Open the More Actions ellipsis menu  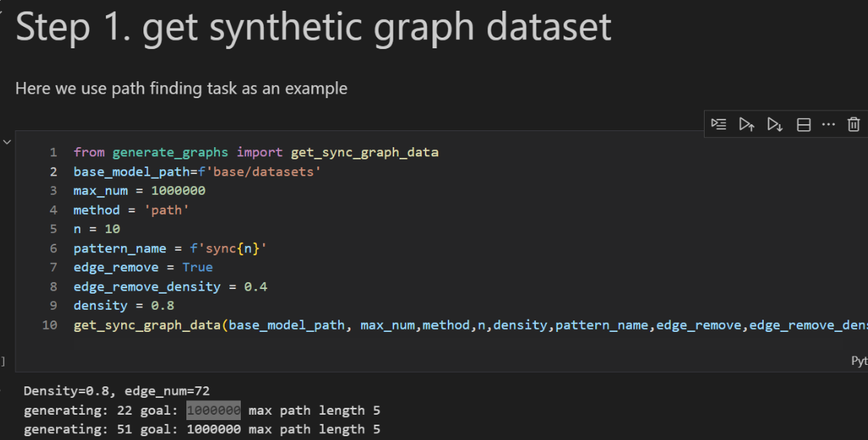tap(828, 124)
